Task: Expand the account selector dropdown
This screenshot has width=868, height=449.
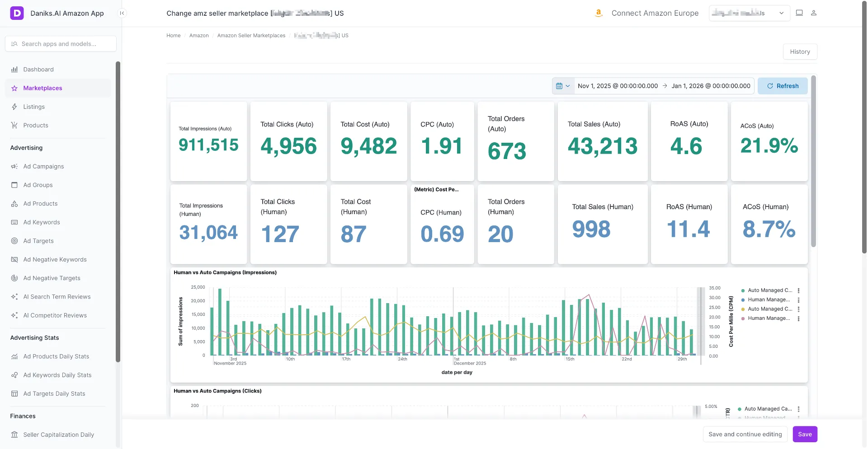Action: (x=749, y=13)
